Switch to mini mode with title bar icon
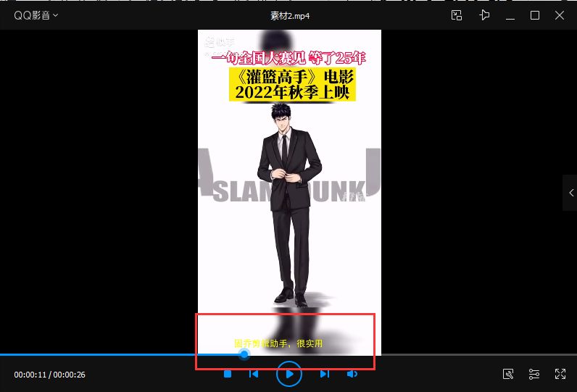Image resolution: width=577 pixels, height=392 pixels. [x=456, y=15]
